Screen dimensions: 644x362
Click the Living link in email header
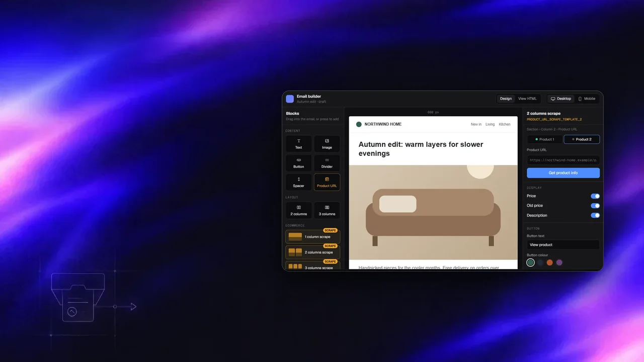click(490, 124)
